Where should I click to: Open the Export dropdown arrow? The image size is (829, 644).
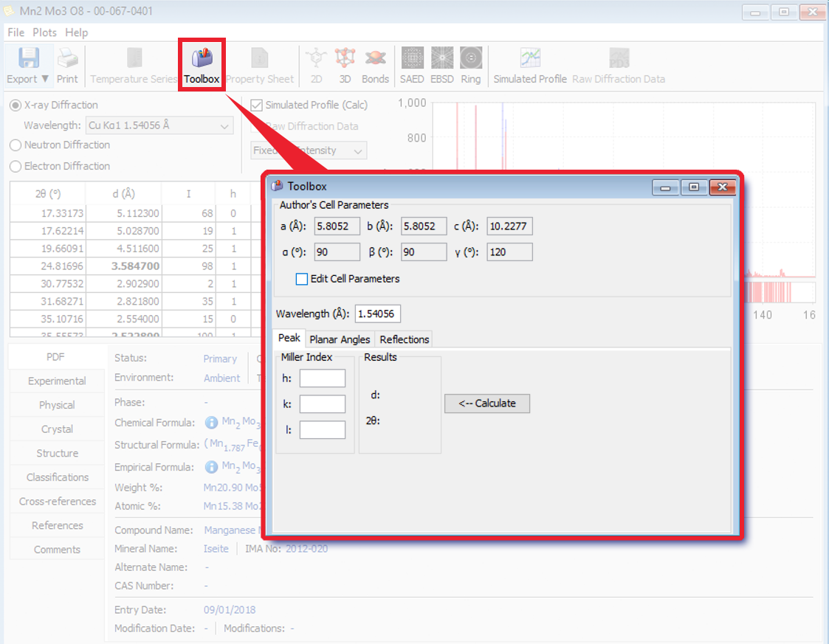45,79
